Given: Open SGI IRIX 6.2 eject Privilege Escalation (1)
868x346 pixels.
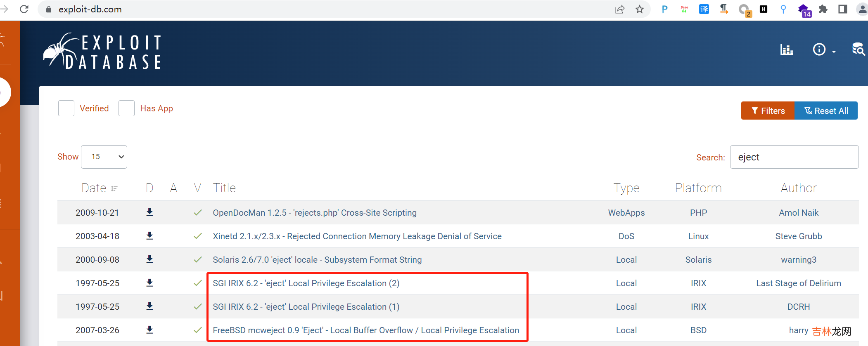Looking at the screenshot, I should pyautogui.click(x=306, y=307).
